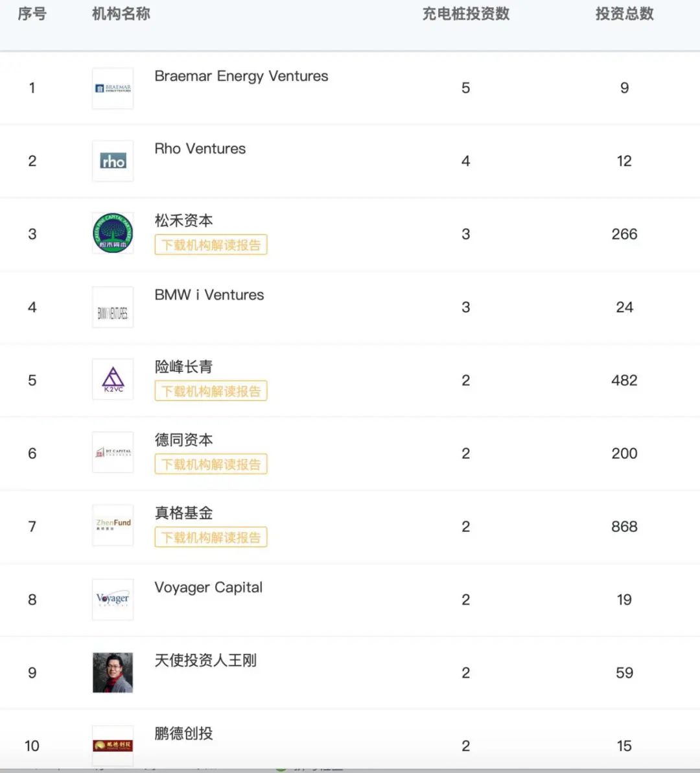Viewport: 700px width, 773px height.
Task: Open the BMW i Ventures name link
Action: (x=209, y=295)
